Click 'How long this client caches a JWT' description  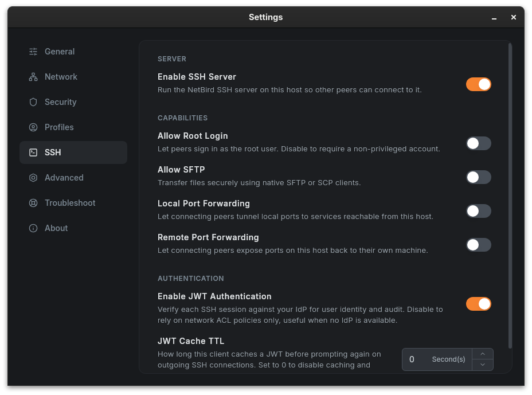click(x=269, y=359)
